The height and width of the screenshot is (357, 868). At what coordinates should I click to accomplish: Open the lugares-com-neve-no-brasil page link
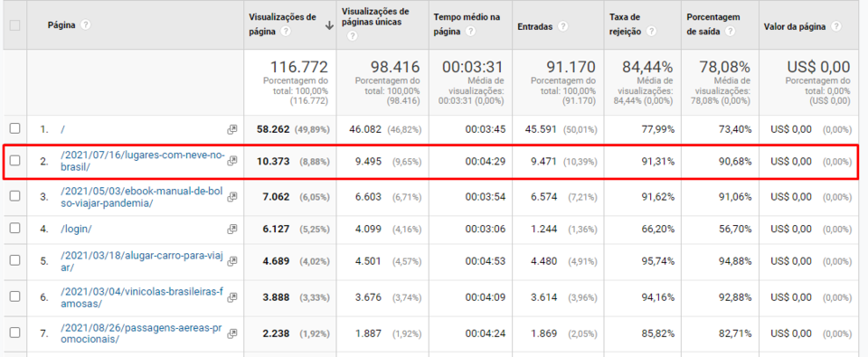coord(143,161)
